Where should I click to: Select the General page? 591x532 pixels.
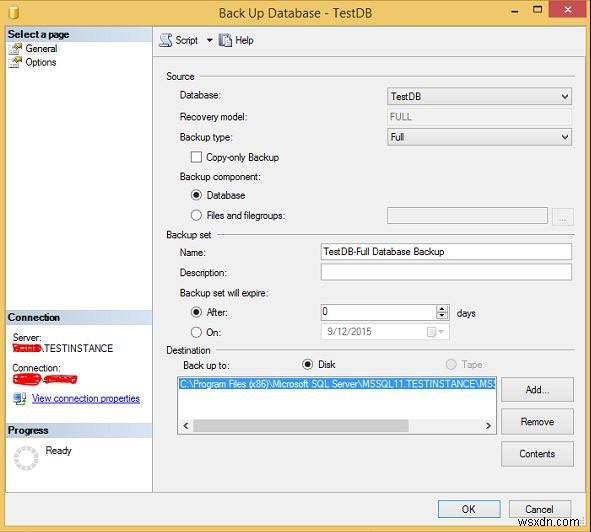pos(41,49)
